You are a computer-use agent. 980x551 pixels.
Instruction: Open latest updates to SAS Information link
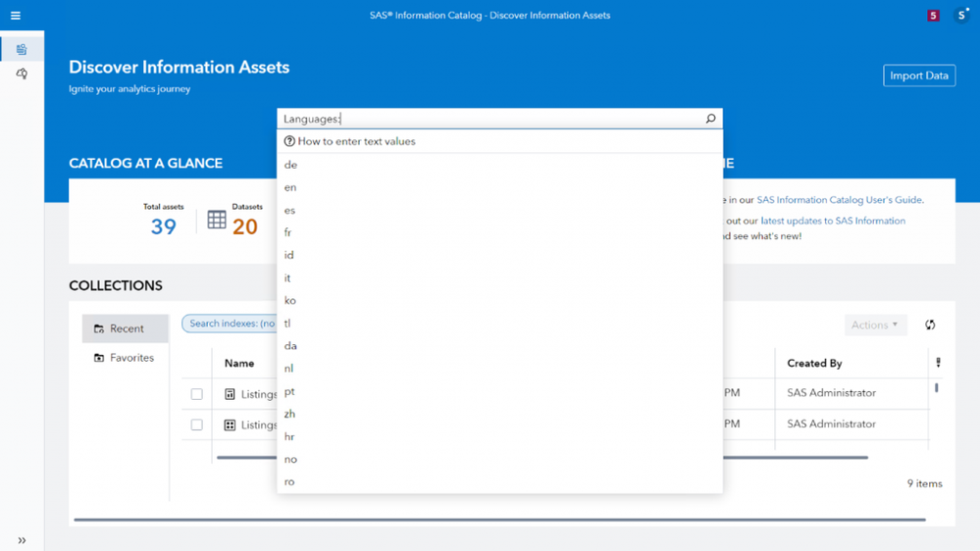point(833,221)
